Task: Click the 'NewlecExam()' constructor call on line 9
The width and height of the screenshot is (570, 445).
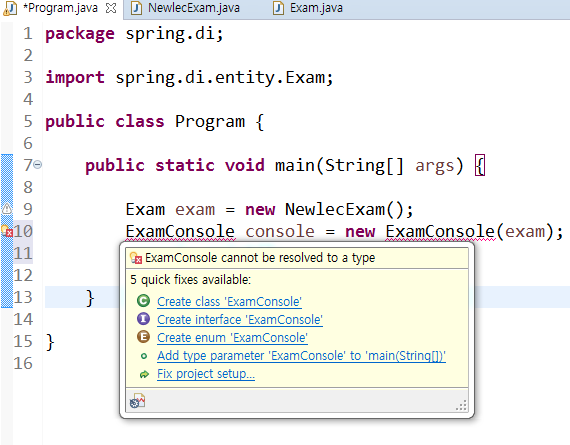Action: (x=349, y=209)
